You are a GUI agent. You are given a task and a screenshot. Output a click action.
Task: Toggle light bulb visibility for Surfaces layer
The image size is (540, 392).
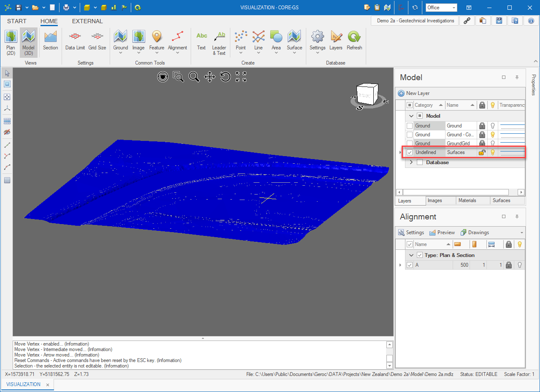click(492, 152)
